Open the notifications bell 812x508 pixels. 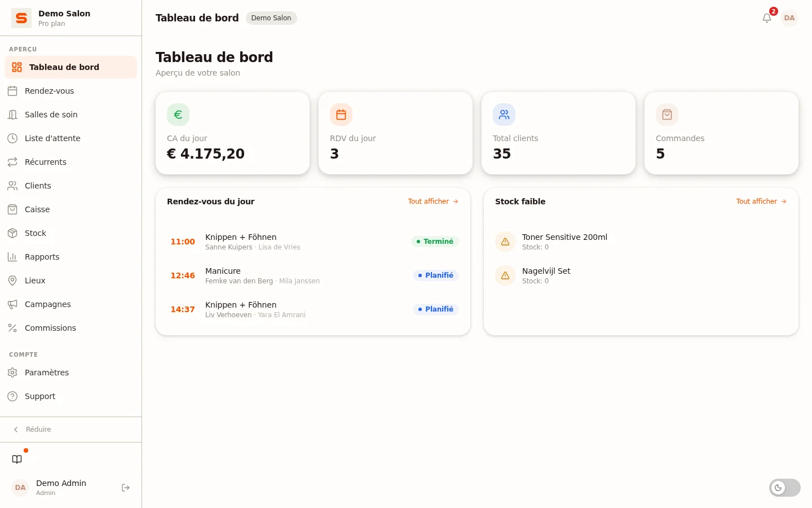(767, 18)
